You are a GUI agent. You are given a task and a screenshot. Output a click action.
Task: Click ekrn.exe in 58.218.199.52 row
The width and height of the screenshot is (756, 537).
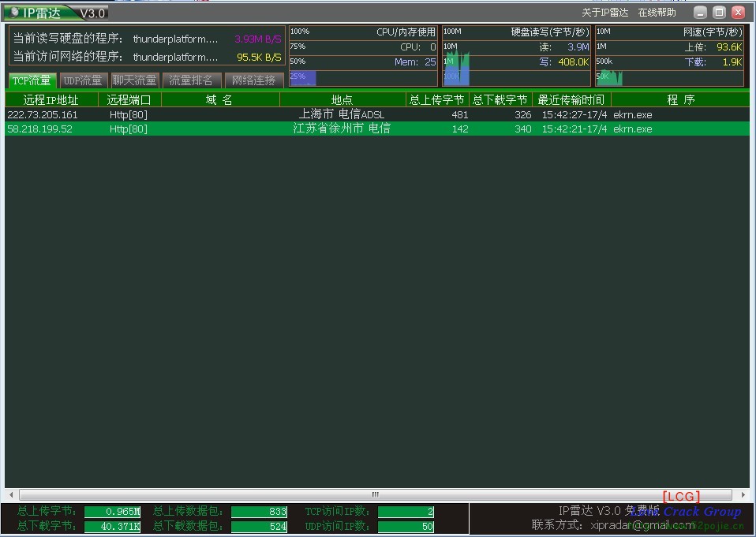[633, 129]
